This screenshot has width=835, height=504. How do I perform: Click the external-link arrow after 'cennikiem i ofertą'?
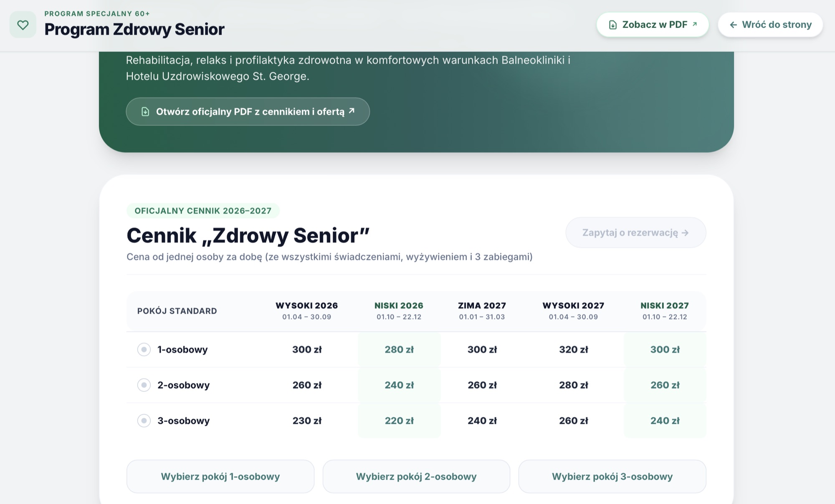352,111
